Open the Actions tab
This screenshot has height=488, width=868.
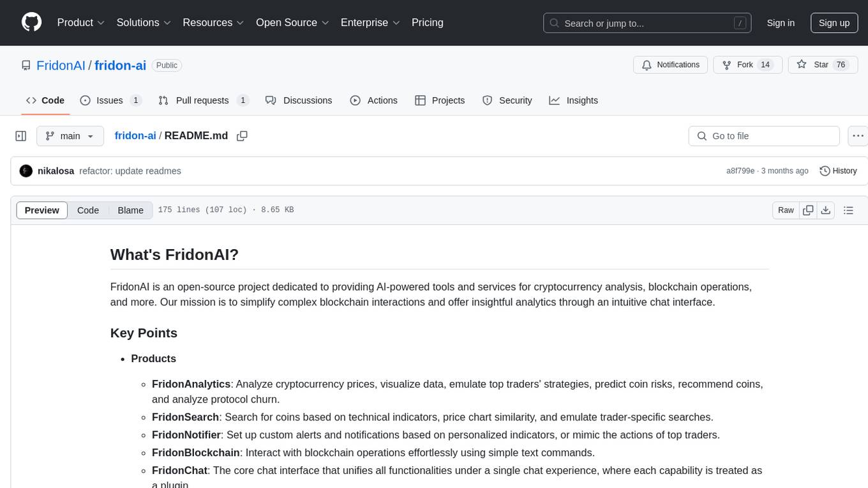pyautogui.click(x=374, y=100)
